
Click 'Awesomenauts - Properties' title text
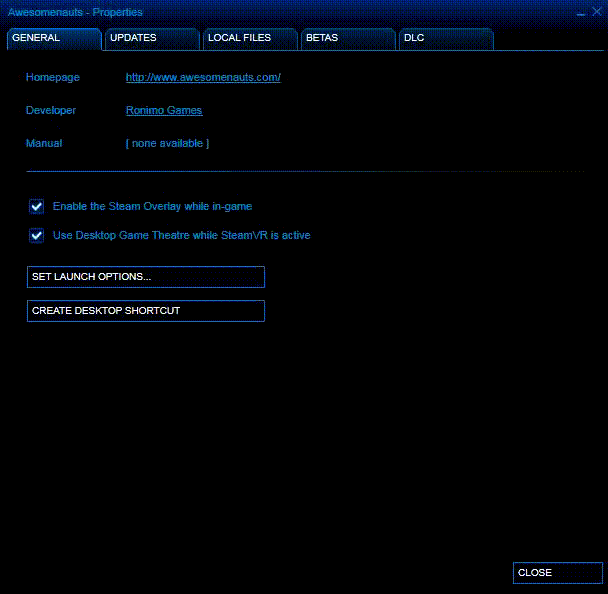tap(75, 12)
